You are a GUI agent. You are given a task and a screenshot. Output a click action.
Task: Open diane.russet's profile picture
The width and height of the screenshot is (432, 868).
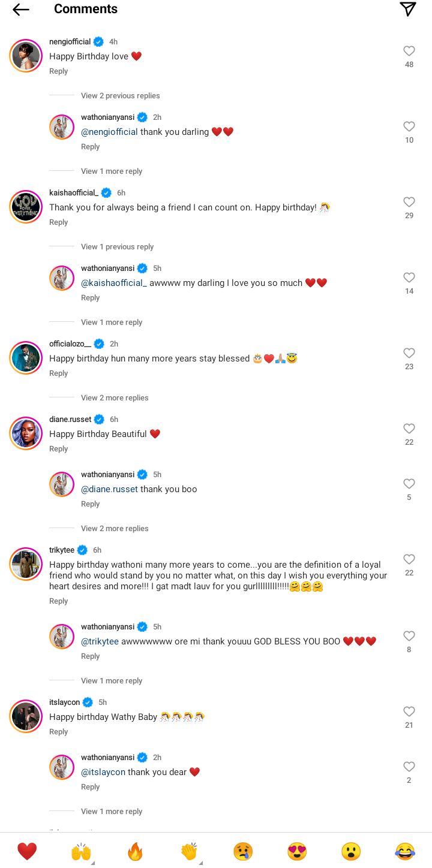(26, 434)
